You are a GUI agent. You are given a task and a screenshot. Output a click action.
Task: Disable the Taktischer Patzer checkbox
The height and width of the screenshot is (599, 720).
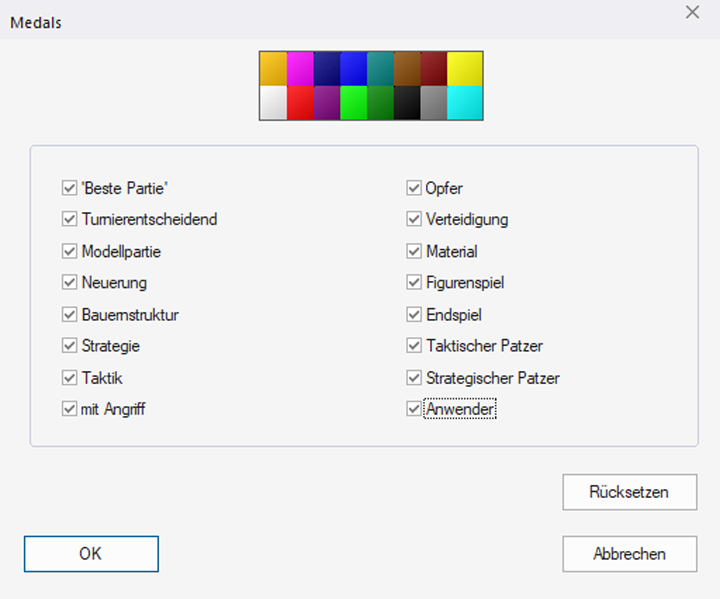pos(413,346)
